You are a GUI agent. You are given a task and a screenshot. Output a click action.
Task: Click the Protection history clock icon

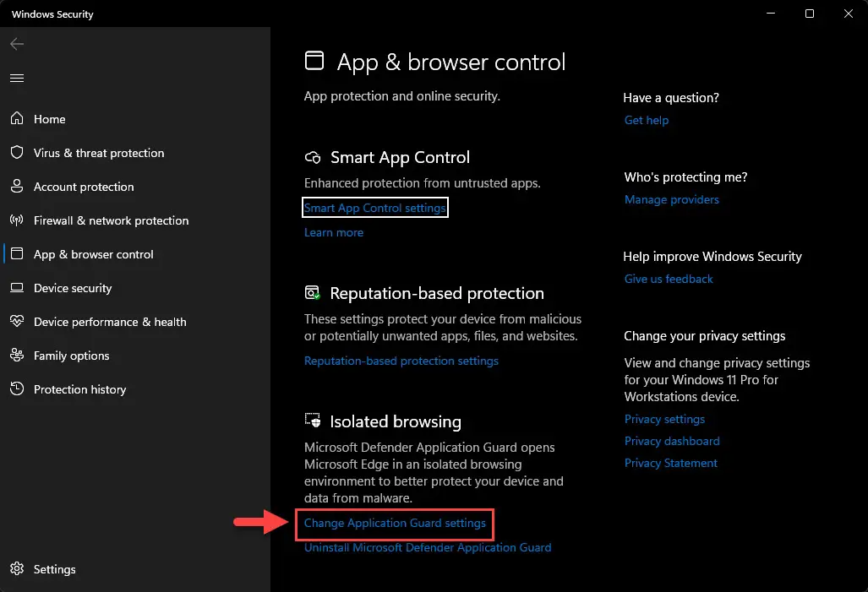[x=17, y=388]
